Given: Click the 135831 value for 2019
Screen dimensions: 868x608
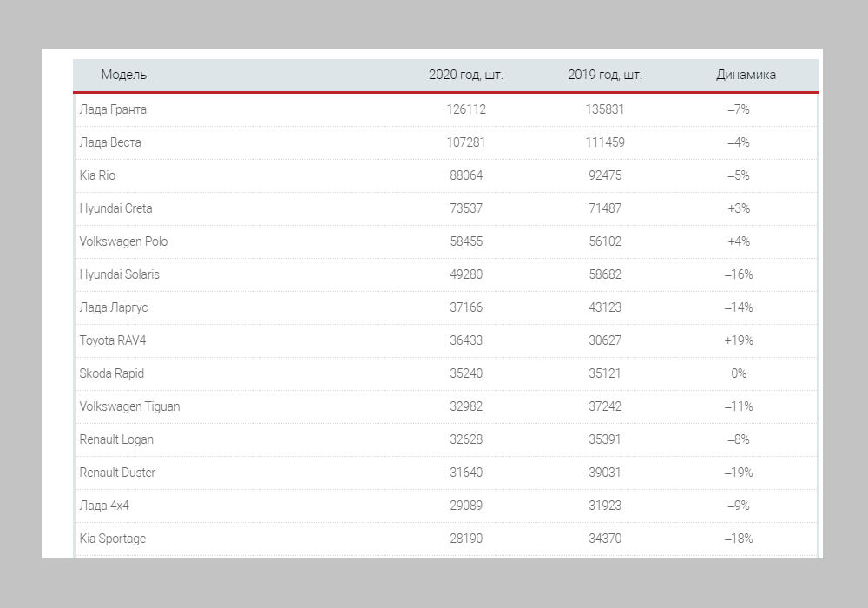Looking at the screenshot, I should [605, 109].
